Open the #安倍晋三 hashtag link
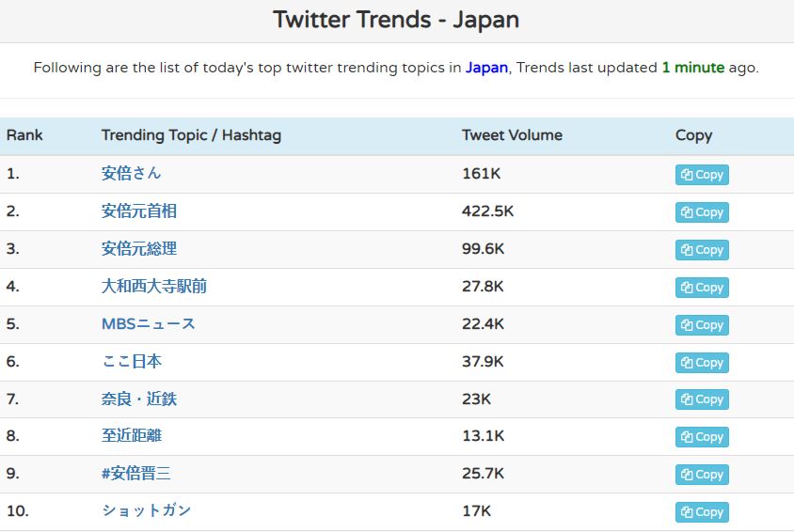 click(x=135, y=474)
